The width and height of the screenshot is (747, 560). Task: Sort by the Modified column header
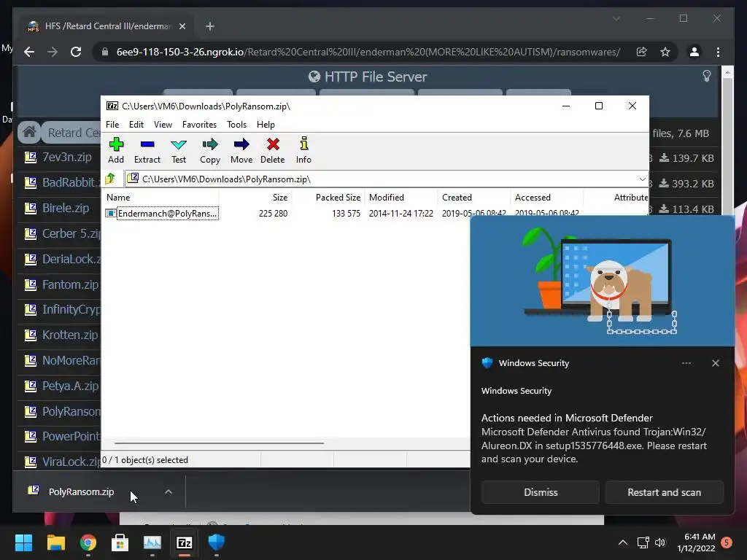coord(401,197)
